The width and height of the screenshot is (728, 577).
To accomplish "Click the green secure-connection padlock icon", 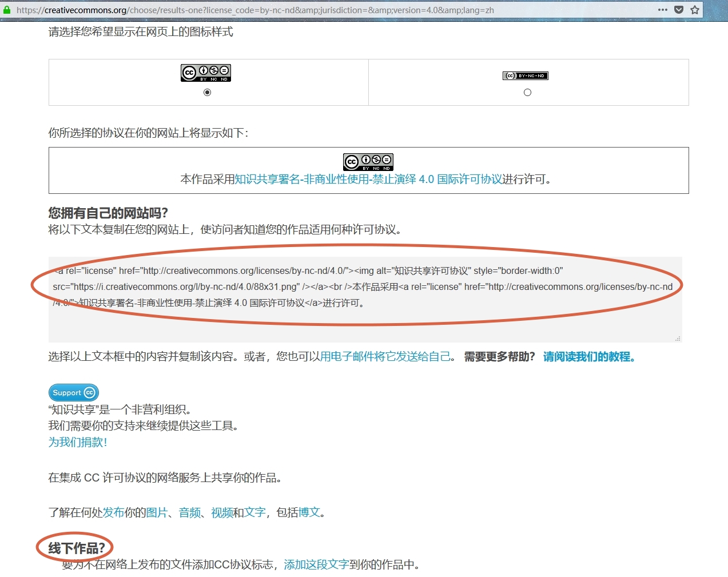I will (7, 10).
